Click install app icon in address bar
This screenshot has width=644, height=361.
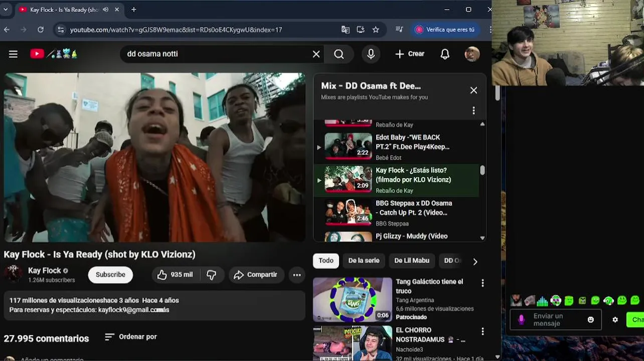360,30
